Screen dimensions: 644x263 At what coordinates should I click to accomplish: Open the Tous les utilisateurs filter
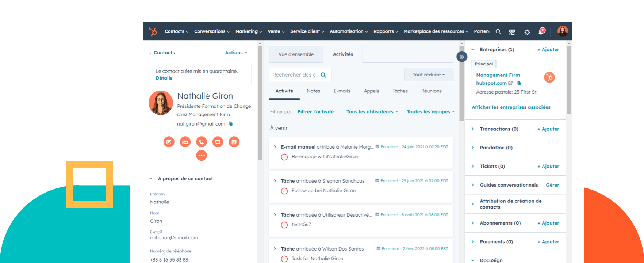[x=372, y=112]
